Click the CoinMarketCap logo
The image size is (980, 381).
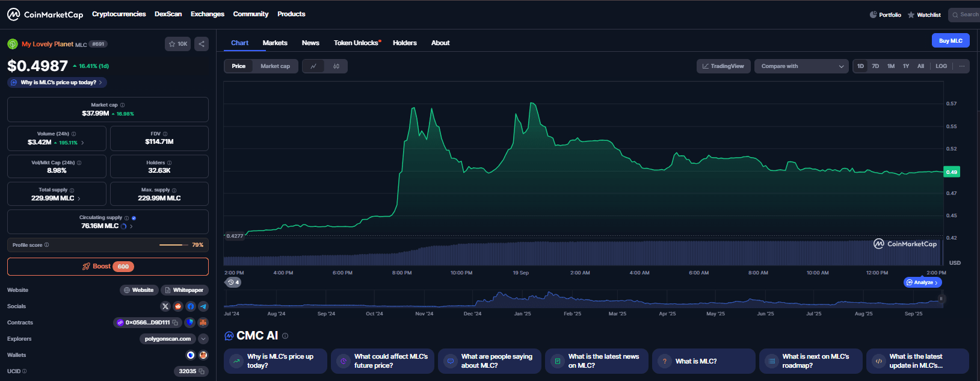pyautogui.click(x=45, y=14)
